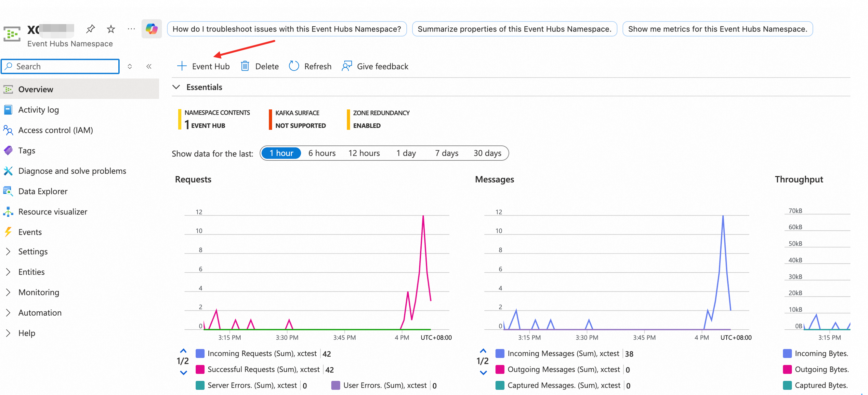The height and width of the screenshot is (395, 868).
Task: Click the Event Hub button label
Action: (211, 66)
